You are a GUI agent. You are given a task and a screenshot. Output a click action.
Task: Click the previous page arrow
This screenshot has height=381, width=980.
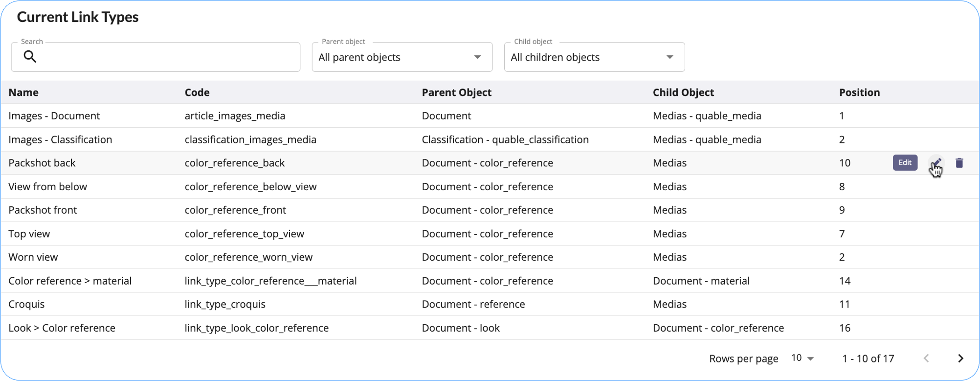coord(926,359)
